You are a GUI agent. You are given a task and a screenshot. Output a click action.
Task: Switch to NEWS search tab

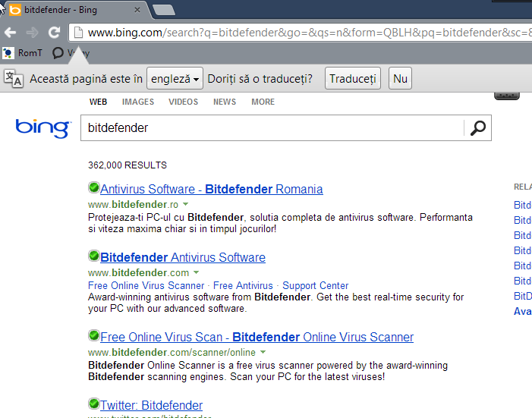pos(225,102)
